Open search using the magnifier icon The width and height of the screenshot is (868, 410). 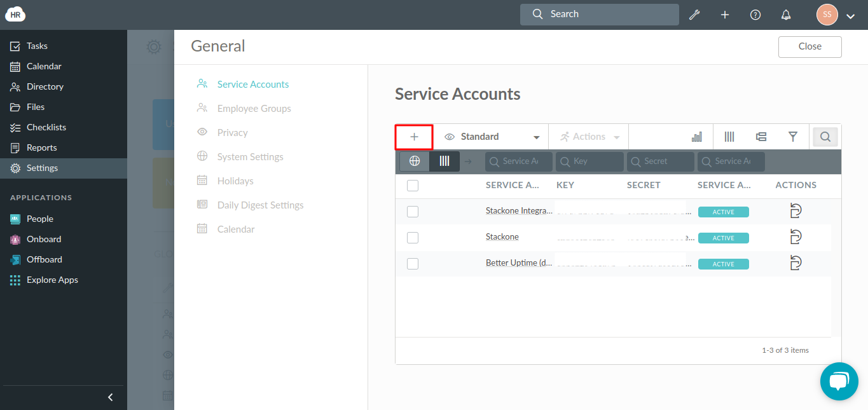[825, 136]
